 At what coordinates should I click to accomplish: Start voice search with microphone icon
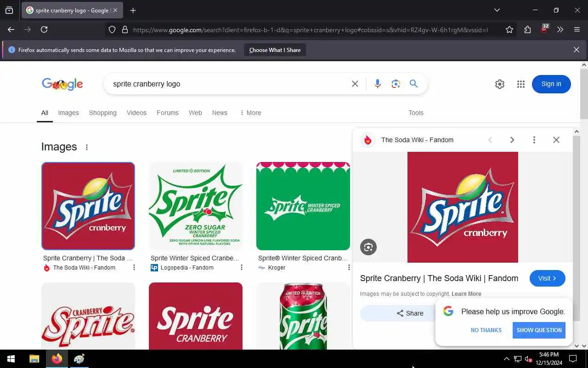pyautogui.click(x=378, y=84)
